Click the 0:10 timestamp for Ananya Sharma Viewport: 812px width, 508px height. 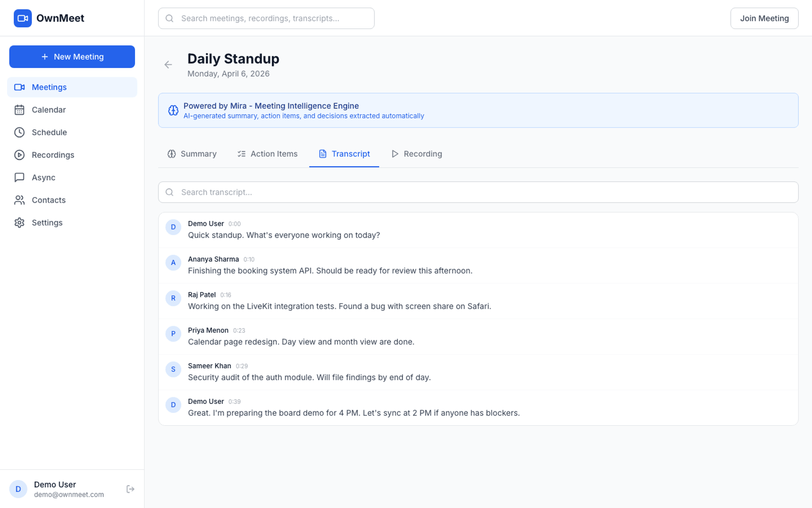click(249, 260)
